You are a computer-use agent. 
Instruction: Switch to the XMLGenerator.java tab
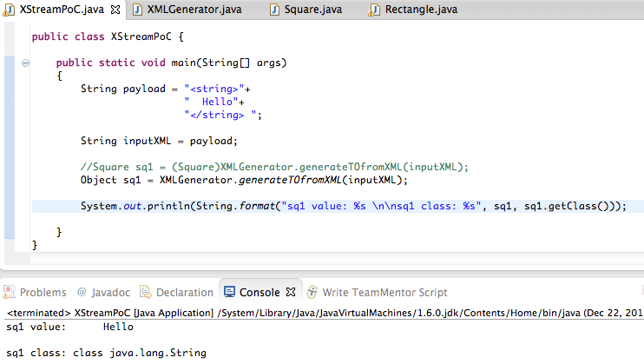coord(194,10)
